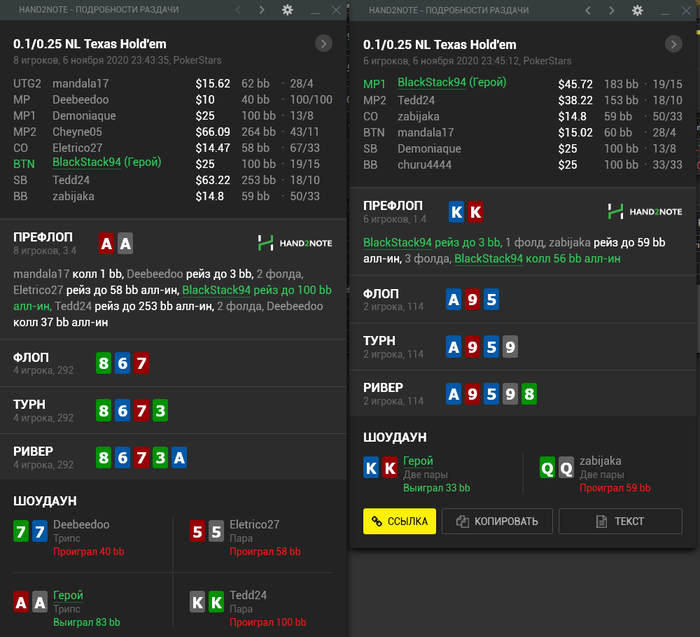Viewport: 700px width, 637px height.
Task: Click the ТЕКСТ button
Action: click(x=621, y=521)
